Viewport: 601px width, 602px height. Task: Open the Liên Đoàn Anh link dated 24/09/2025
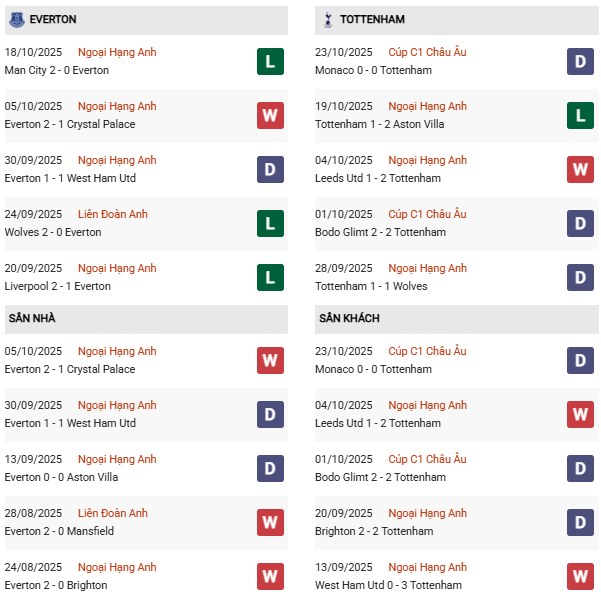(x=113, y=214)
